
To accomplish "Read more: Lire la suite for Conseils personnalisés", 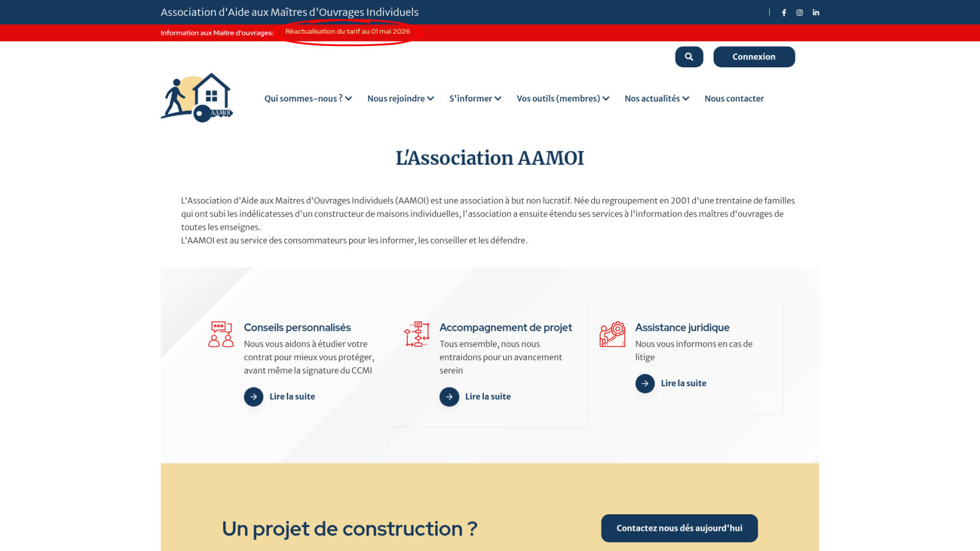I will click(292, 397).
